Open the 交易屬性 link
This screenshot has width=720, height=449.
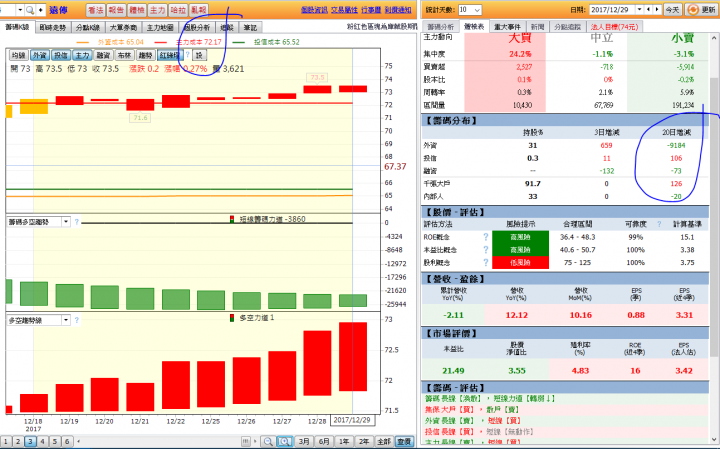point(344,10)
